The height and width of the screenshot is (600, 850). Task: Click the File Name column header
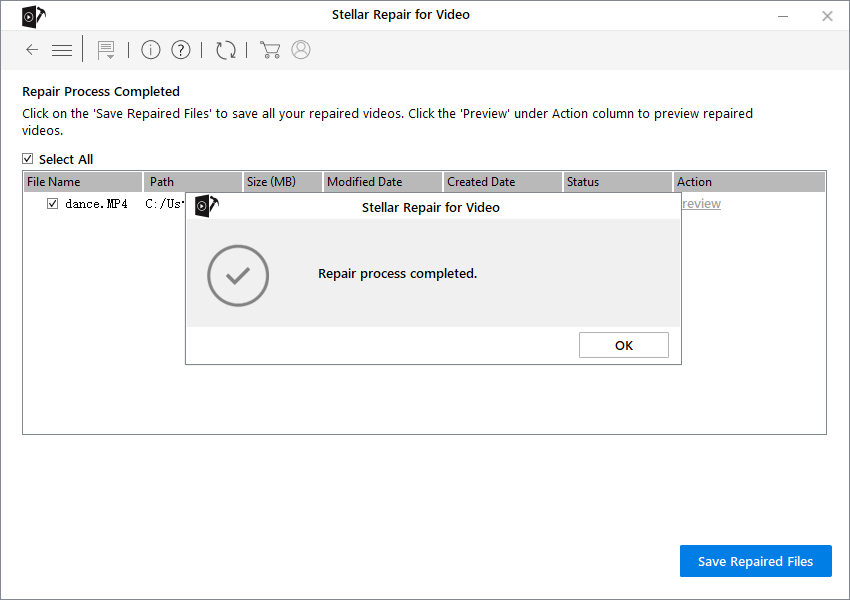pyautogui.click(x=83, y=182)
